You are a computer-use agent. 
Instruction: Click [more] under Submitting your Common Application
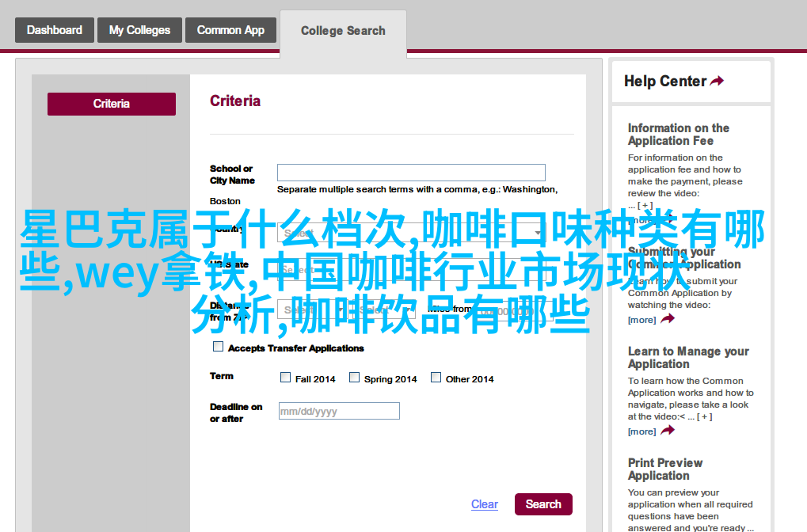coord(641,320)
